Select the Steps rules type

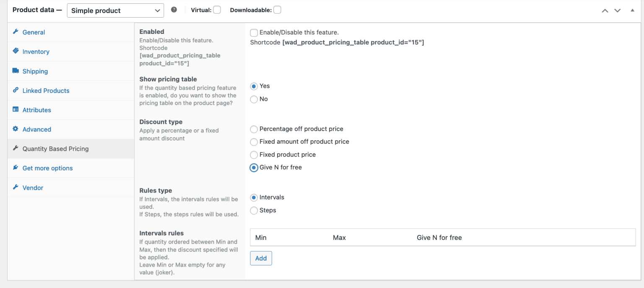[x=254, y=211]
